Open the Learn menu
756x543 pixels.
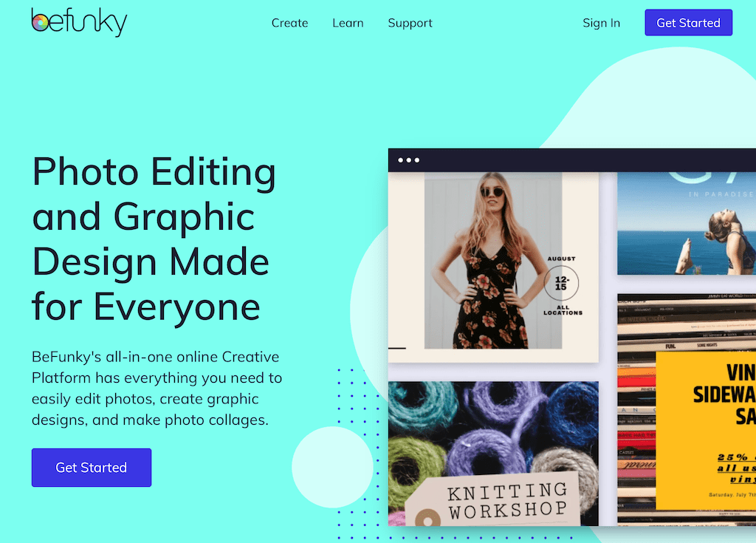[x=348, y=23]
